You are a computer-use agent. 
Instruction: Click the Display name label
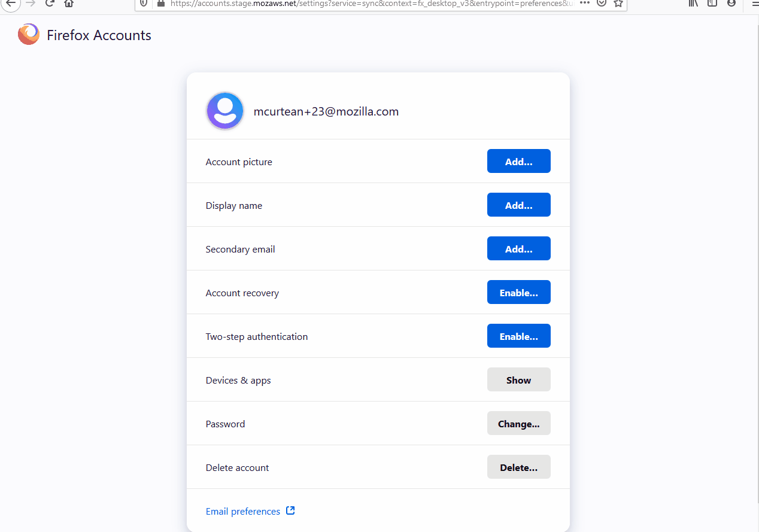point(234,205)
